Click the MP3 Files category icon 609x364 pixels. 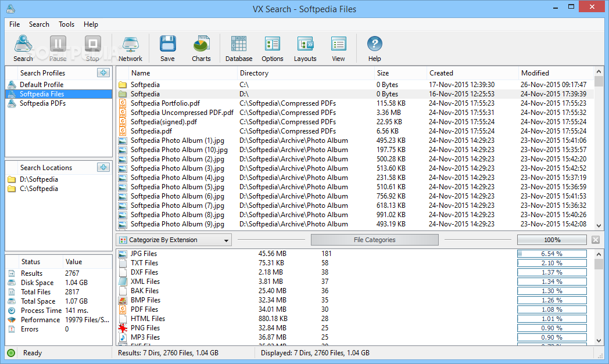click(123, 337)
